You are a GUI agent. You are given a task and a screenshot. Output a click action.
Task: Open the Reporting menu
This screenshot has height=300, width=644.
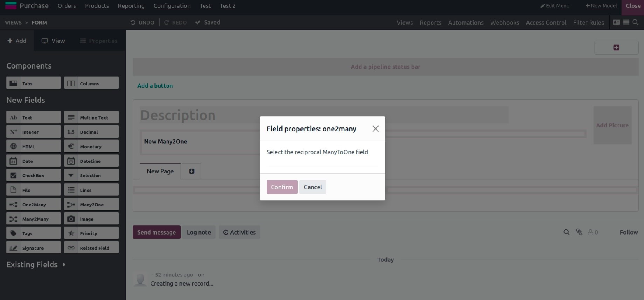pyautogui.click(x=131, y=6)
